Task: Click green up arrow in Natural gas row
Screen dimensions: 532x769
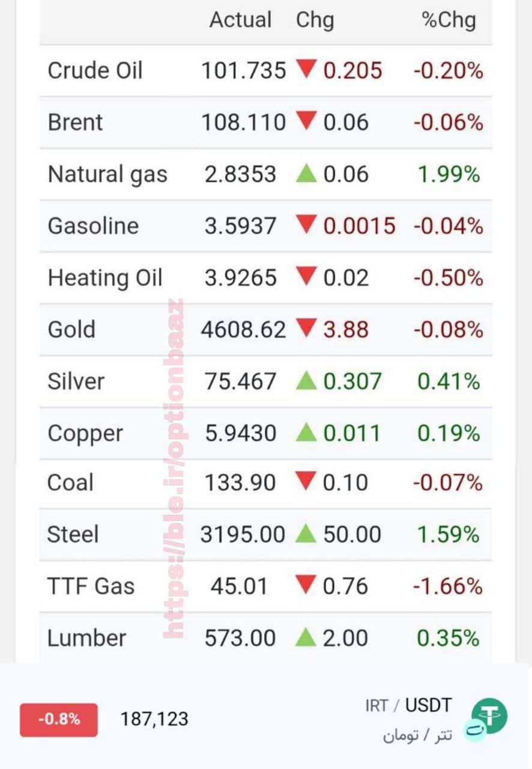Action: tap(306, 174)
